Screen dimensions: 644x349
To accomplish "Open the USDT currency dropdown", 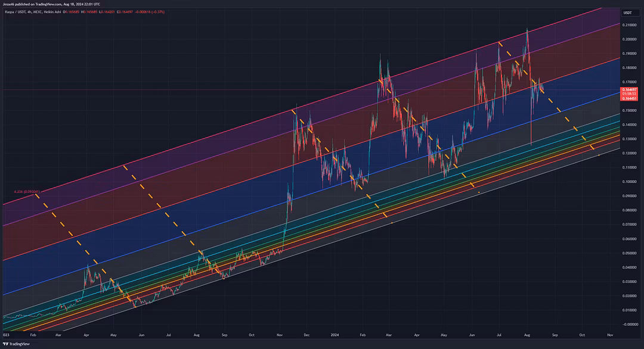I will click(x=627, y=13).
